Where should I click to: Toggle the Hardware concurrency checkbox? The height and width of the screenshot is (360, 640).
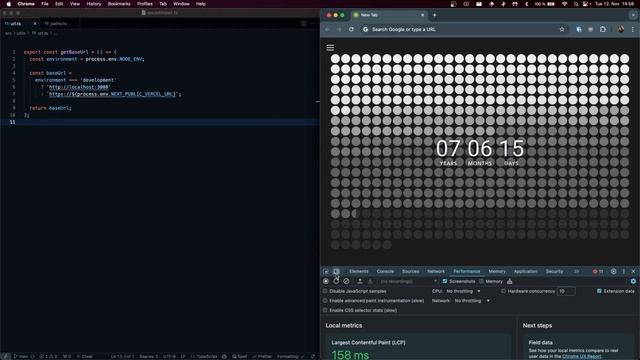coord(503,291)
